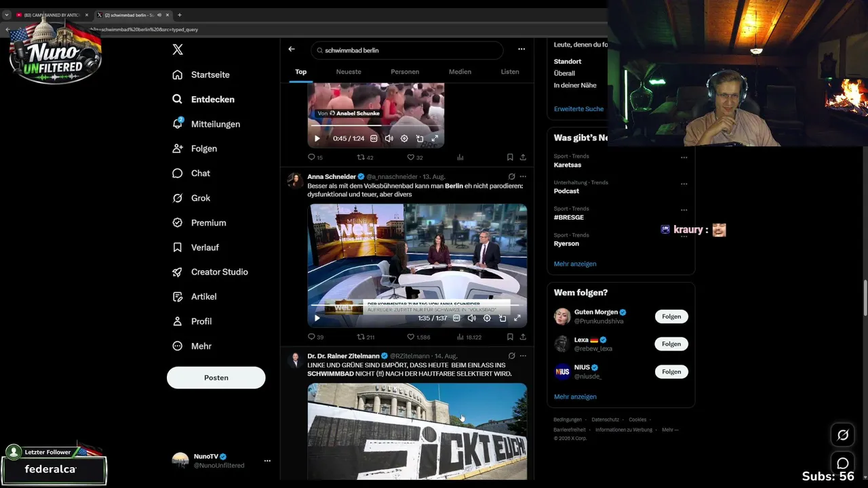Screen dimensions: 868x488
Task: Seek in Anabel Schunke video progress bar
Action: [376, 125]
